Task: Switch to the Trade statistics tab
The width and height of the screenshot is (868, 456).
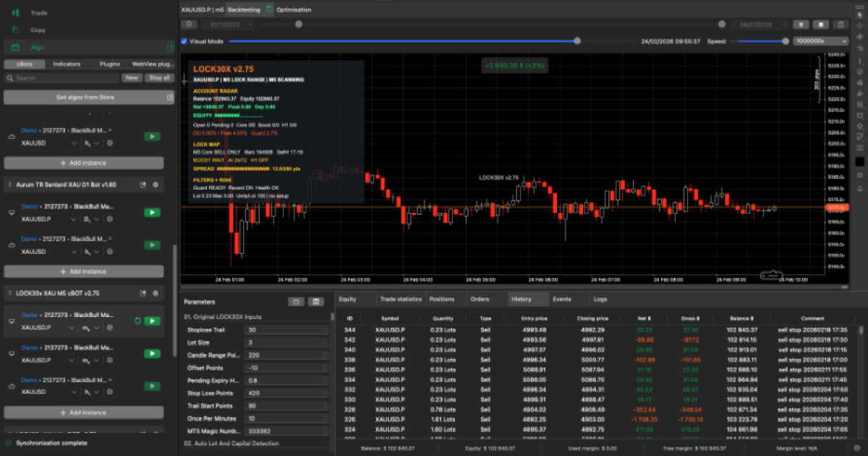Action: [x=400, y=299]
